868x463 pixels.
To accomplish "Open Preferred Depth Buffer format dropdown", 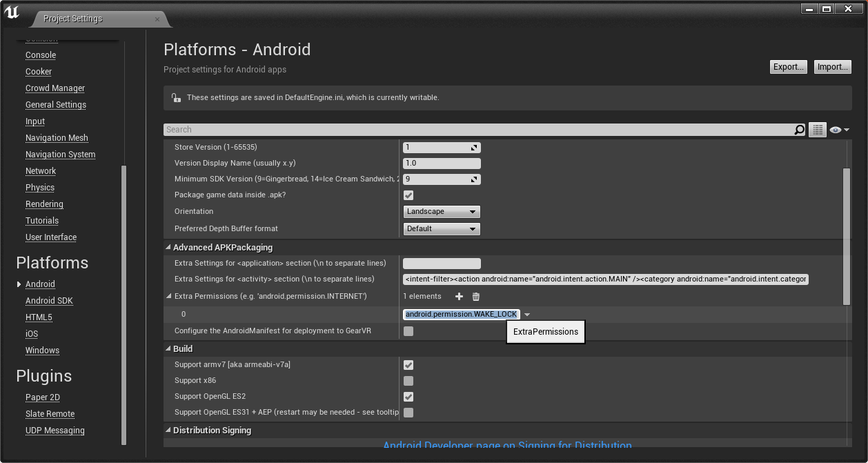I will 442,228.
